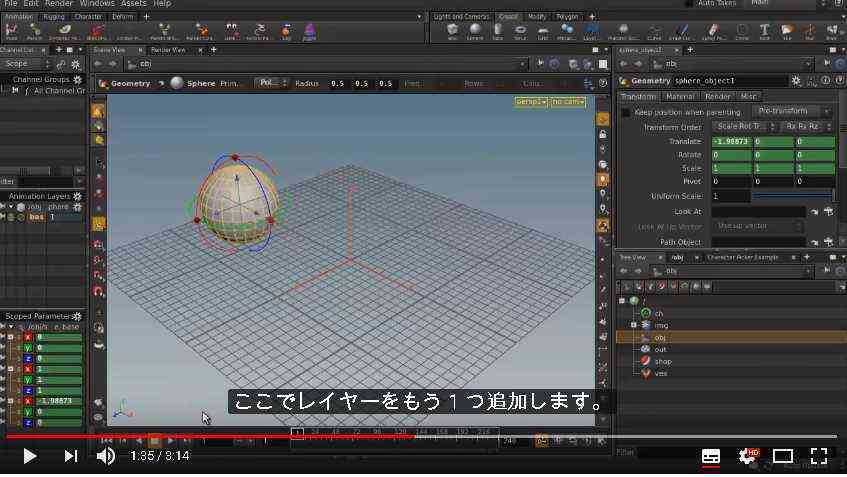Click the Uniform Scale value field
This screenshot has height=477, width=847.
pyautogui.click(x=731, y=196)
